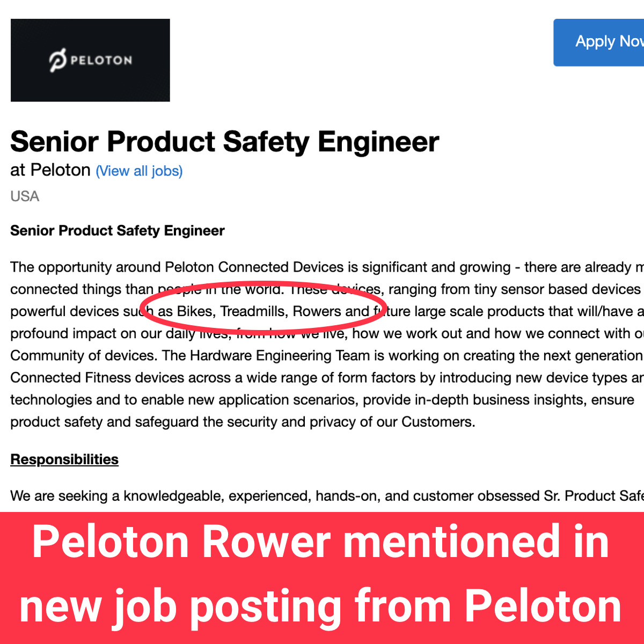
Task: Click the PELOTON wordmark in the logo
Action: click(101, 60)
